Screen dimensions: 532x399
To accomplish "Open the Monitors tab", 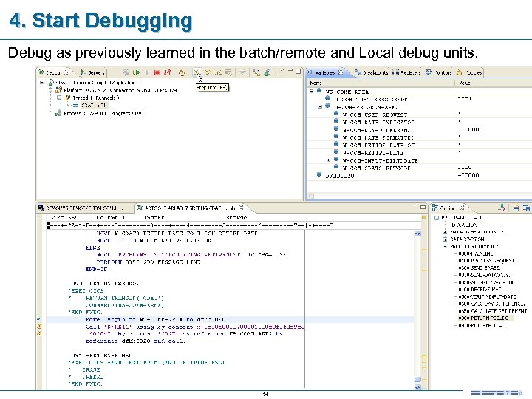I will (x=438, y=72).
